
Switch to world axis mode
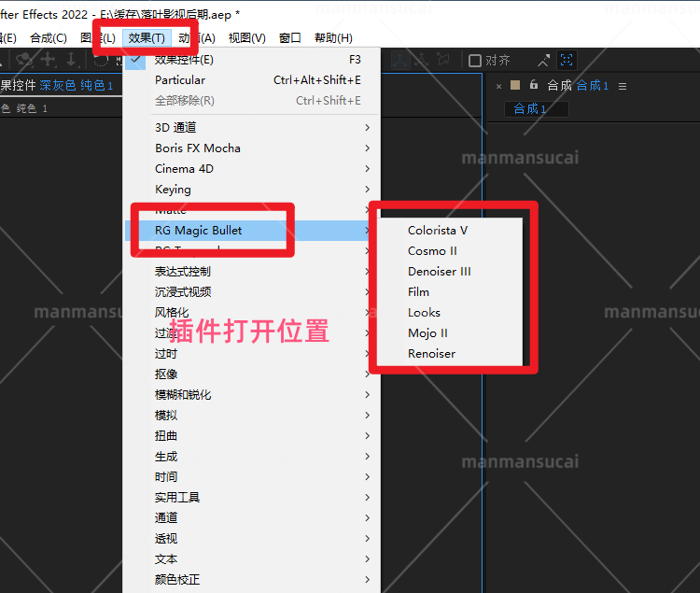(x=422, y=60)
